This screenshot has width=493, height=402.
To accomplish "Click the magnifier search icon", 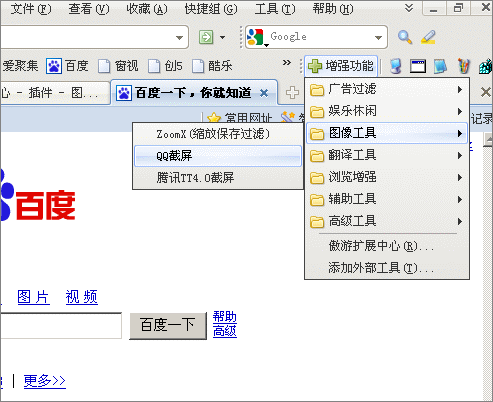I will click(405, 37).
